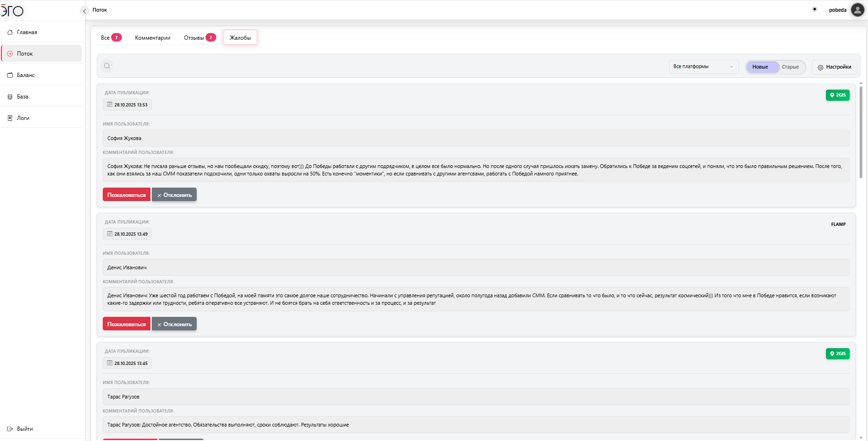Go to Баланс in the sidebar
The image size is (868, 441).
point(26,75)
